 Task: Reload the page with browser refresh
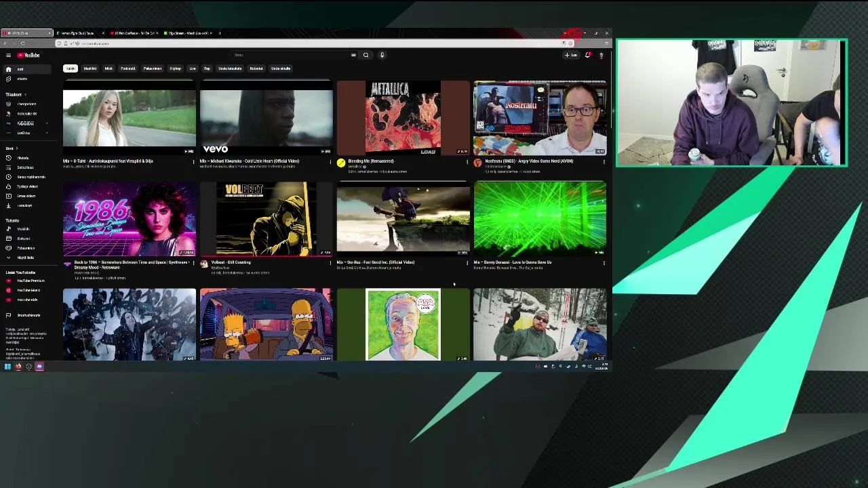pyautogui.click(x=22, y=43)
